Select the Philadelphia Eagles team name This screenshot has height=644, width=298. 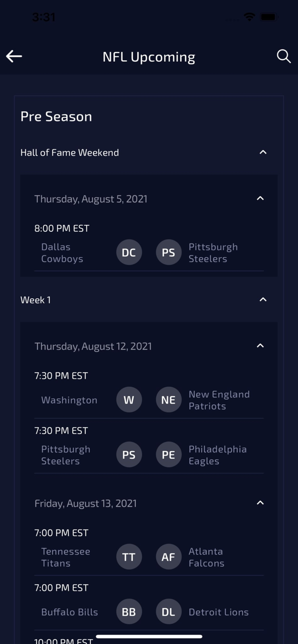pyautogui.click(x=217, y=455)
